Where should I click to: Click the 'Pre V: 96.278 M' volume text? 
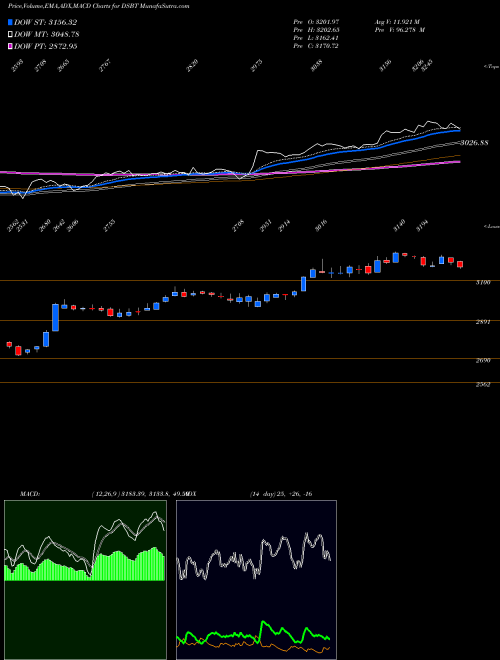[x=399, y=30]
